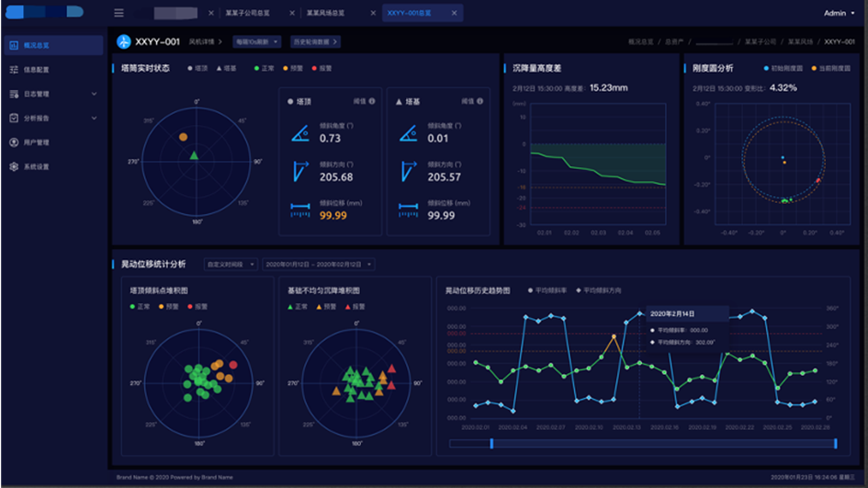Toggle the 平均倾斜率 trend legend
The image size is (868, 488).
click(547, 290)
